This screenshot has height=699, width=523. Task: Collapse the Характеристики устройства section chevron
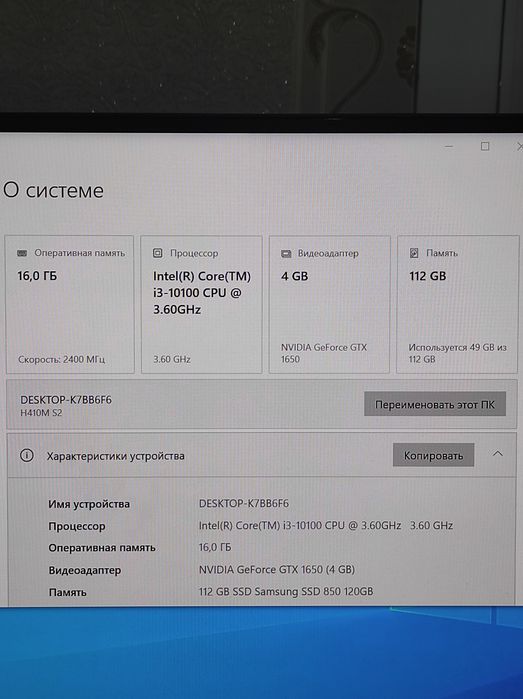pos(498,454)
